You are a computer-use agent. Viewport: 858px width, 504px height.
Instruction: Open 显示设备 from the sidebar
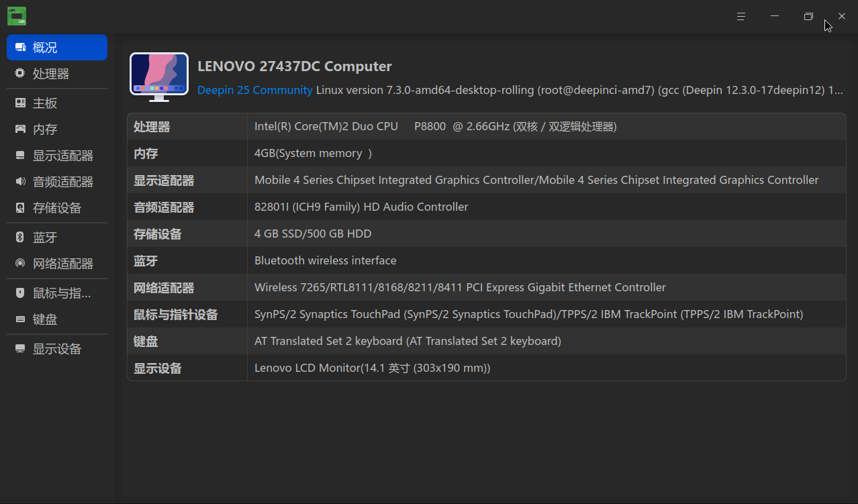pos(57,349)
